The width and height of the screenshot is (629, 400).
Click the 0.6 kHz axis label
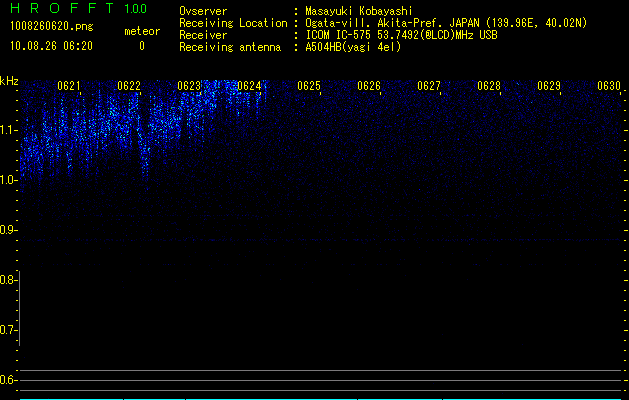[8, 380]
